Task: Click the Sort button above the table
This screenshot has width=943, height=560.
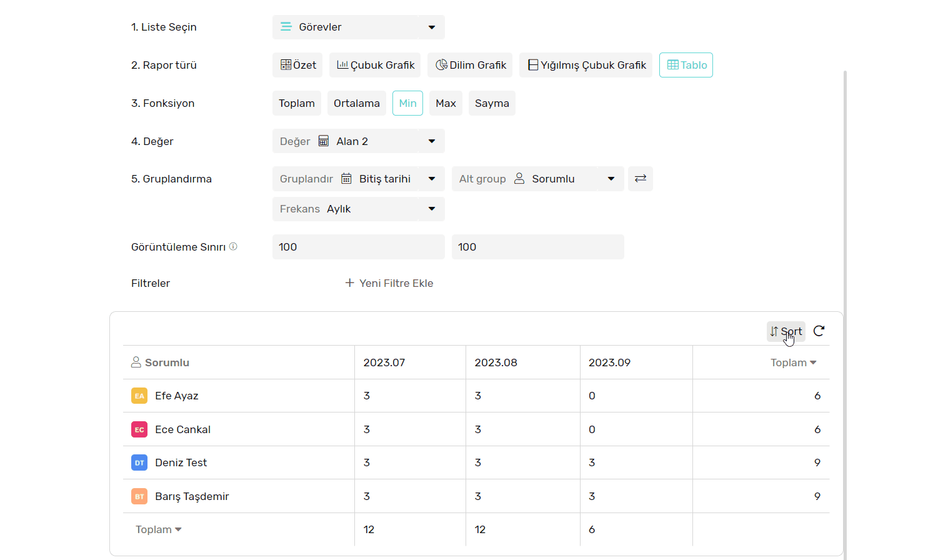Action: pos(786,331)
